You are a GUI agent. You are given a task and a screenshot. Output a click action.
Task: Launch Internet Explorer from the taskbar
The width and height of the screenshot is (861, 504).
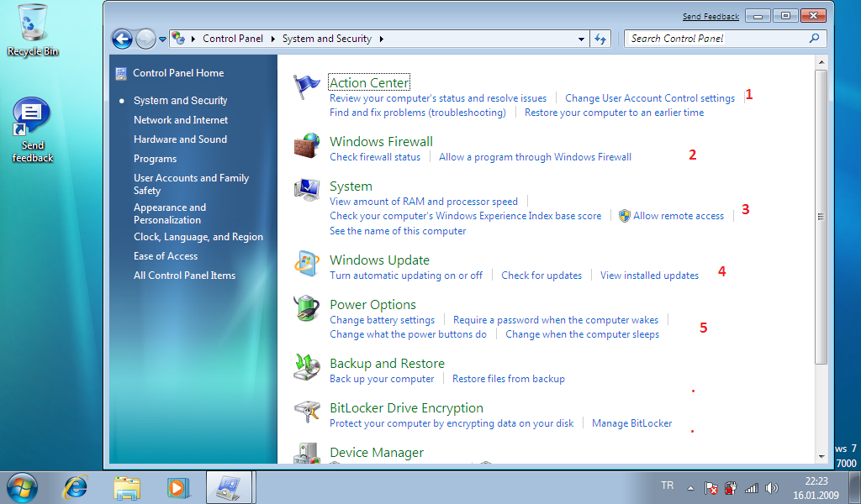(76, 487)
